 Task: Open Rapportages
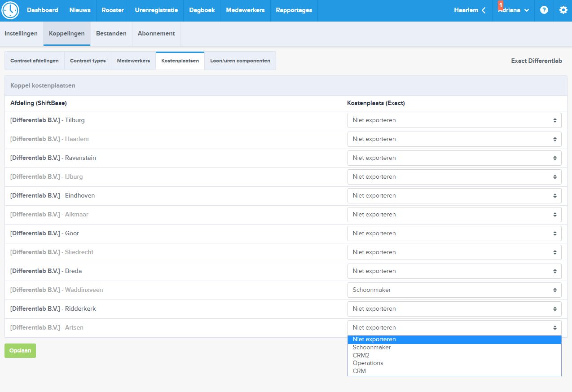(294, 10)
